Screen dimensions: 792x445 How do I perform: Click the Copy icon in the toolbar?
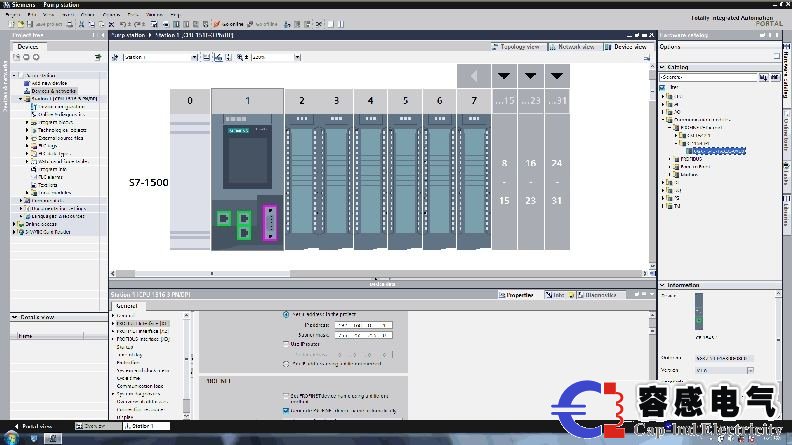click(x=91, y=24)
